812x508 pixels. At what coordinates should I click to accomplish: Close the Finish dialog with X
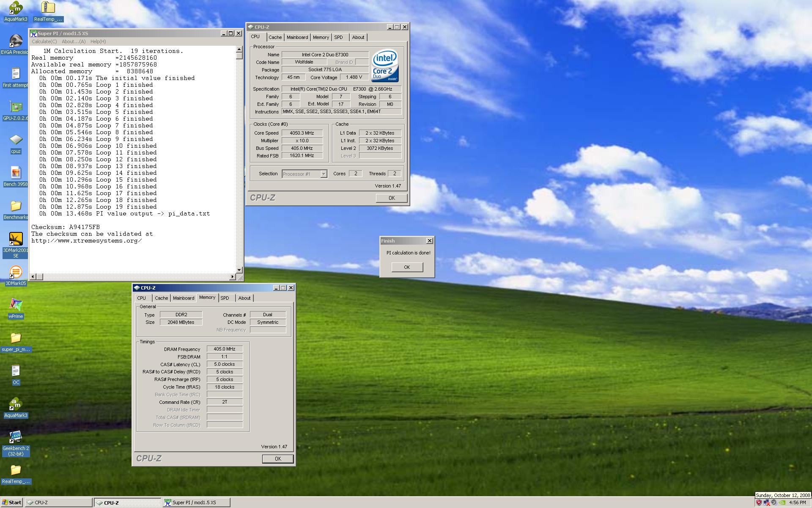click(x=430, y=241)
